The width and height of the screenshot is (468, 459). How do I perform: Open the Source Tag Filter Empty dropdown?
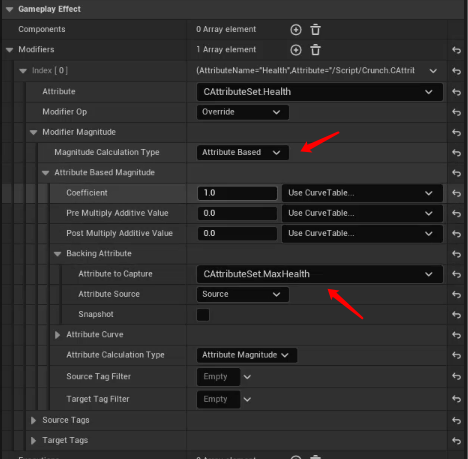coord(247,377)
